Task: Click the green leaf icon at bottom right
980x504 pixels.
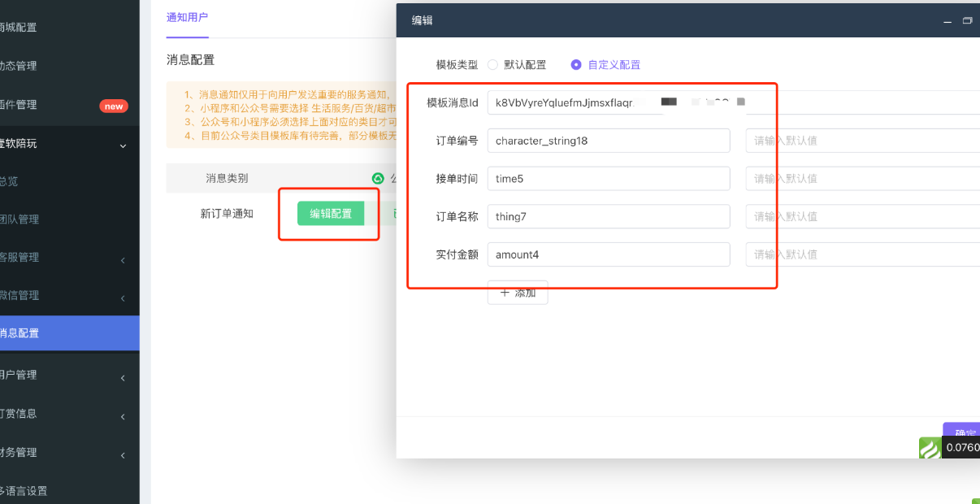Action: tap(930, 448)
